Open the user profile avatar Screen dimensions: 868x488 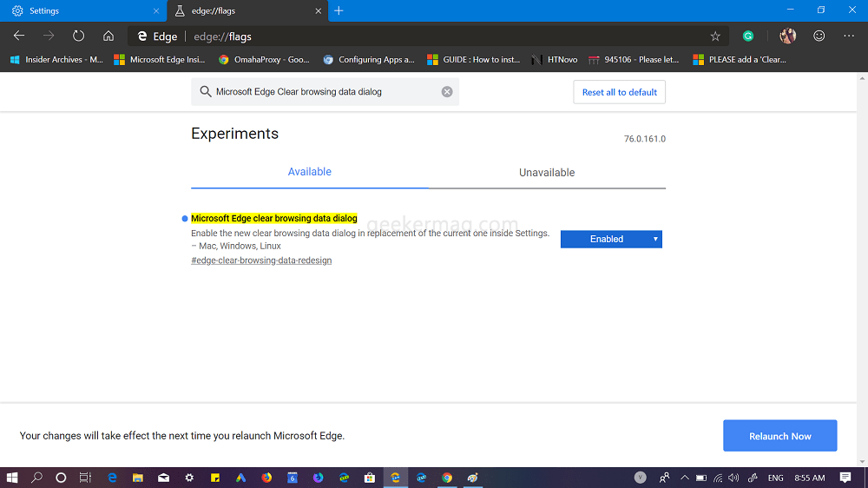pos(788,36)
